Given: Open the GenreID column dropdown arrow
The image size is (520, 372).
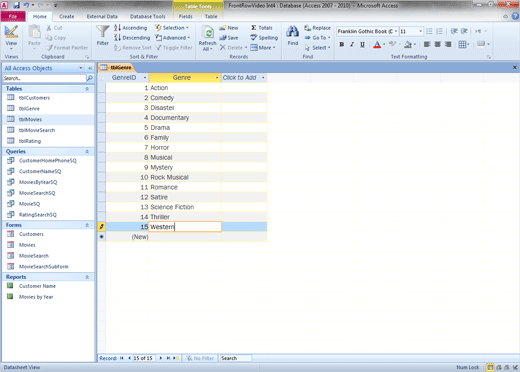Looking at the screenshot, I should [145, 78].
